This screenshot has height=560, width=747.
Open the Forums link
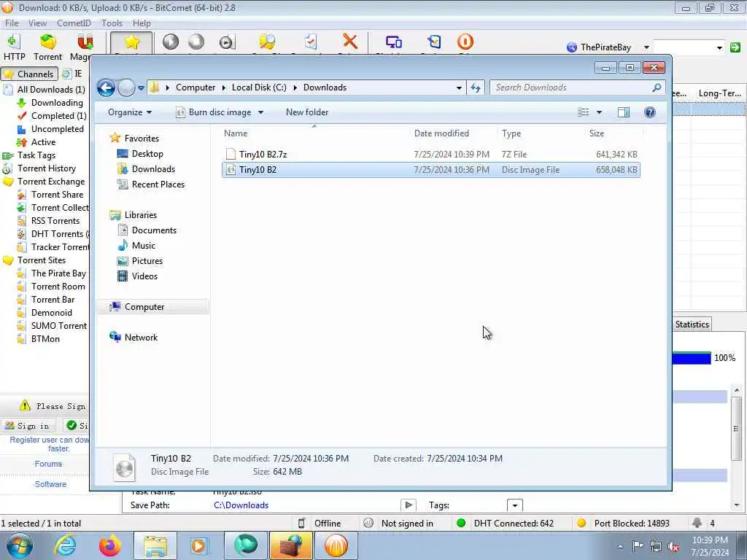pos(48,464)
